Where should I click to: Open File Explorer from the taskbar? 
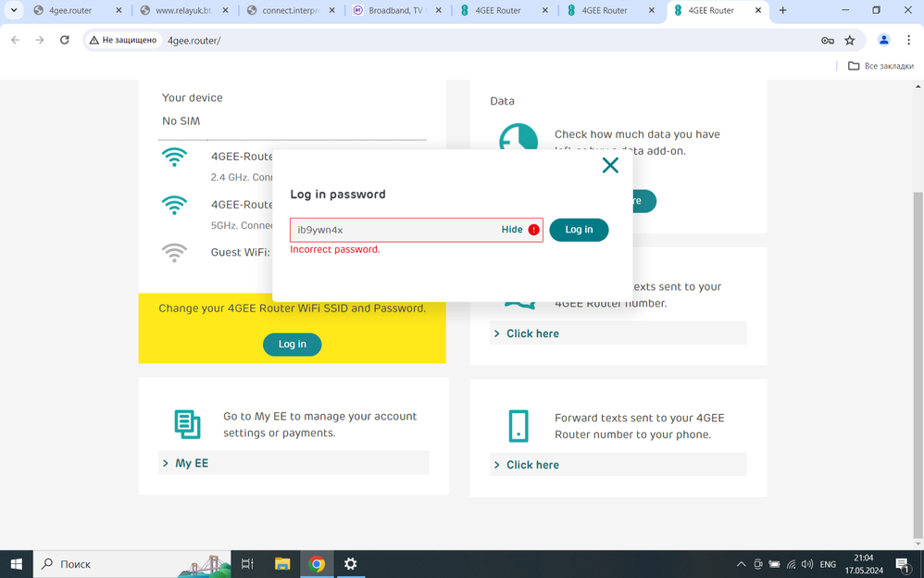click(x=282, y=564)
